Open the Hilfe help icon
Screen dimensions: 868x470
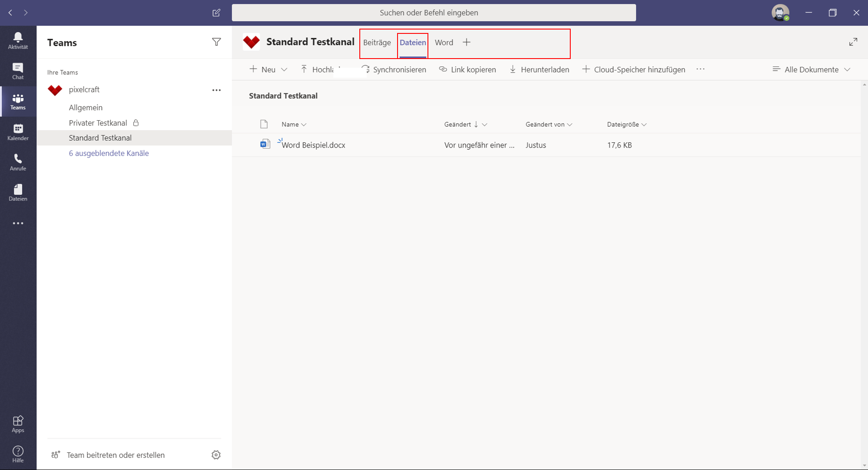[18, 454]
